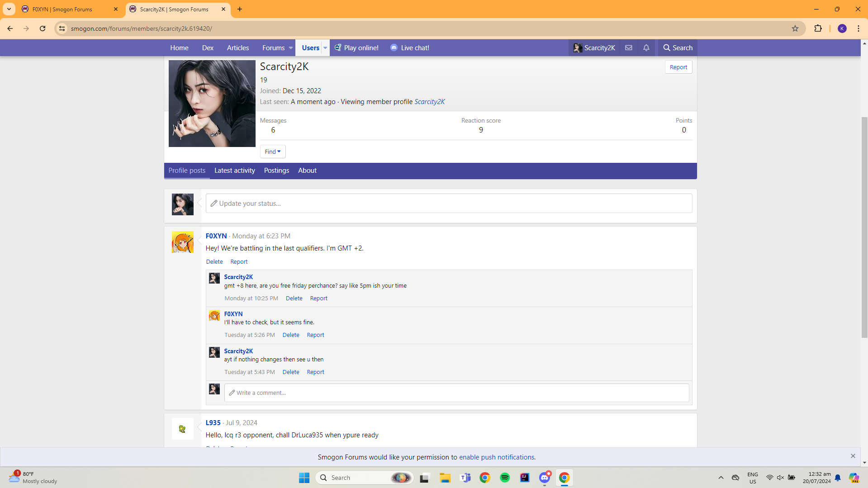Open the clock and date panel
The width and height of the screenshot is (868, 488).
tap(816, 478)
